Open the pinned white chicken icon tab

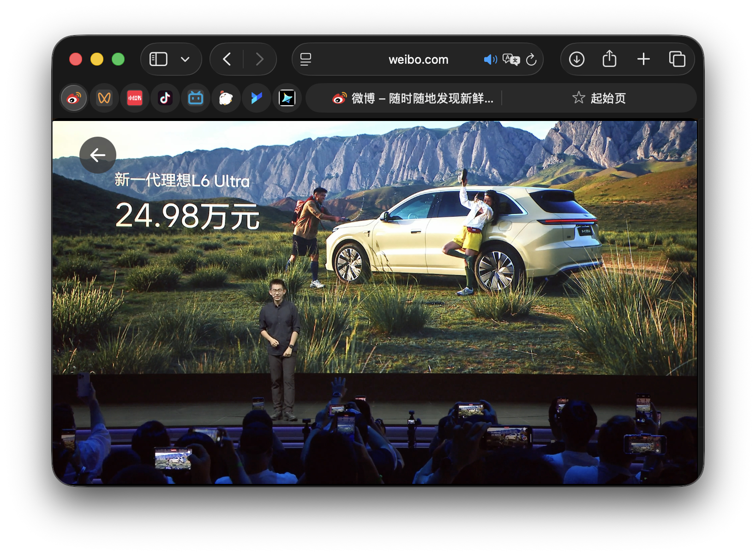click(226, 98)
